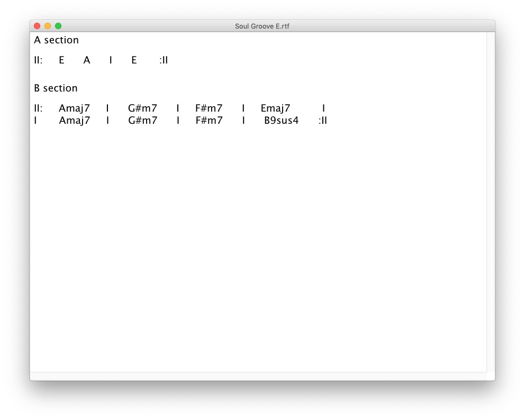Minimize the window with the yellow button
Image resolution: width=525 pixels, height=420 pixels.
(x=48, y=26)
